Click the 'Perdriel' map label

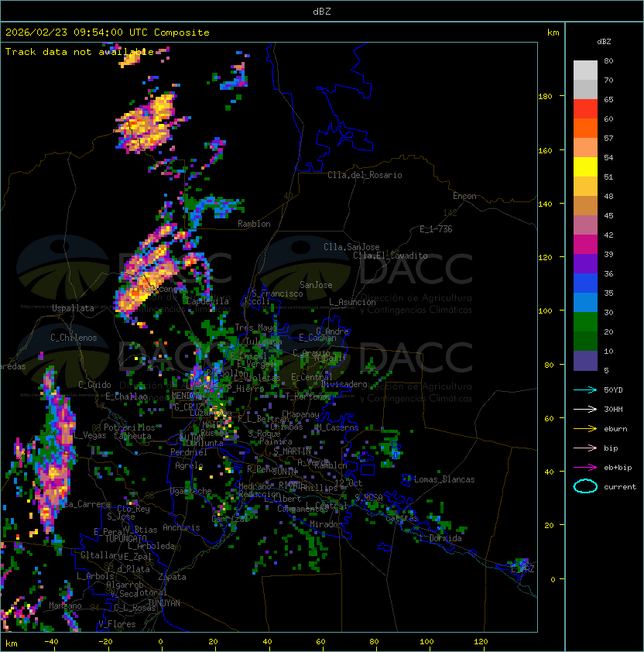coord(189,452)
